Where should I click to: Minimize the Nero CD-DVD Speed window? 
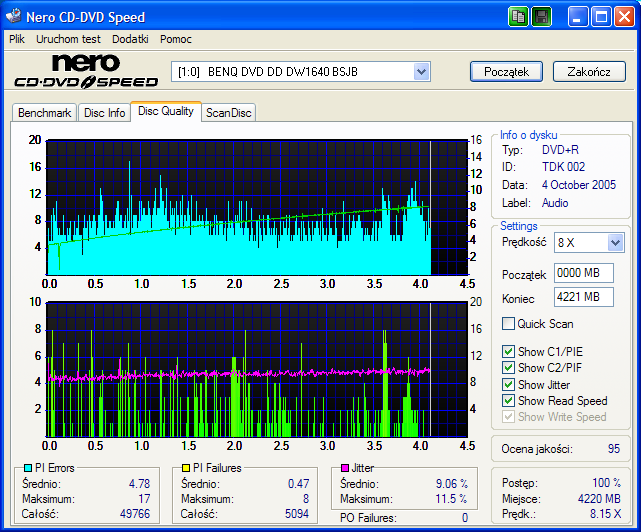[x=577, y=17]
